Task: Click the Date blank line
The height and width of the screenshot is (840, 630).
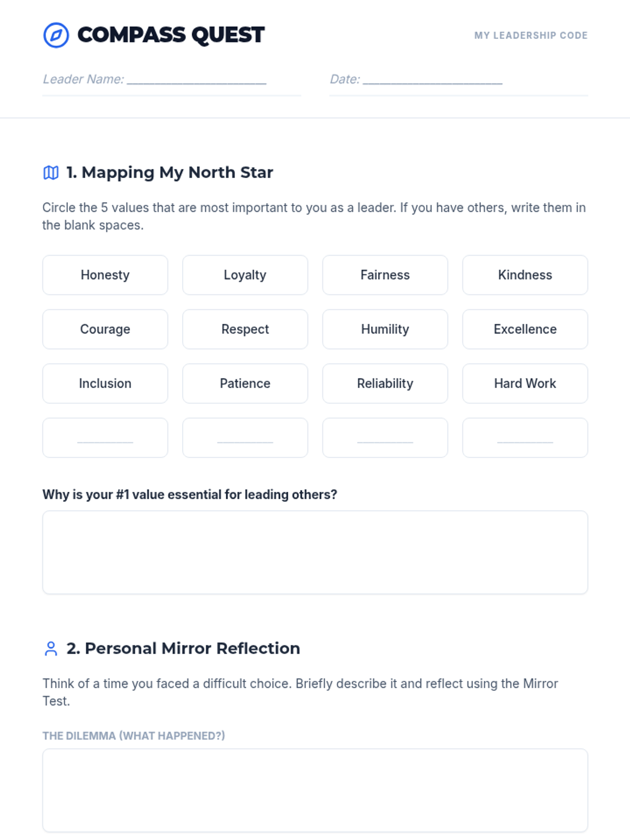Action: pyautogui.click(x=433, y=80)
